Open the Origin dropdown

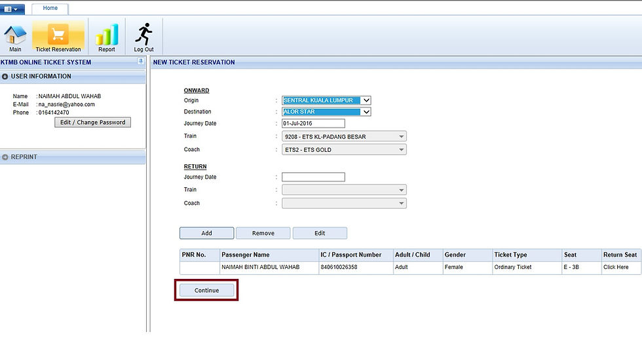tap(326, 100)
